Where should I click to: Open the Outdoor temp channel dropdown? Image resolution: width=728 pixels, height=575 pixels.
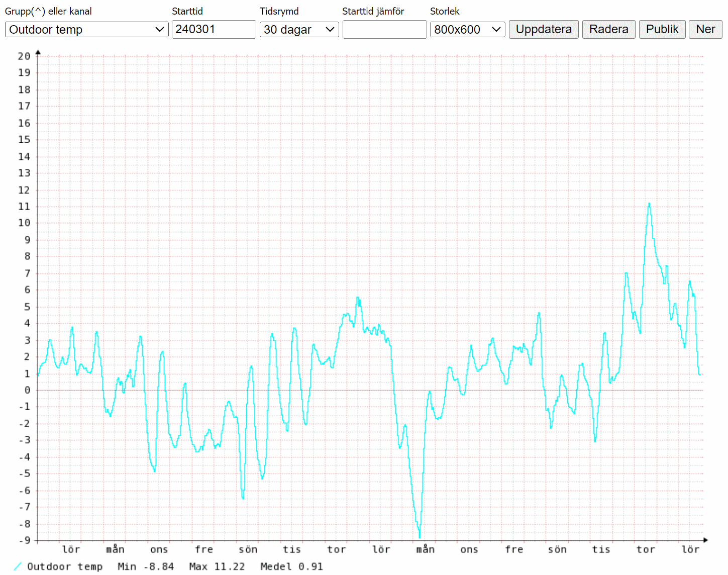click(x=86, y=30)
